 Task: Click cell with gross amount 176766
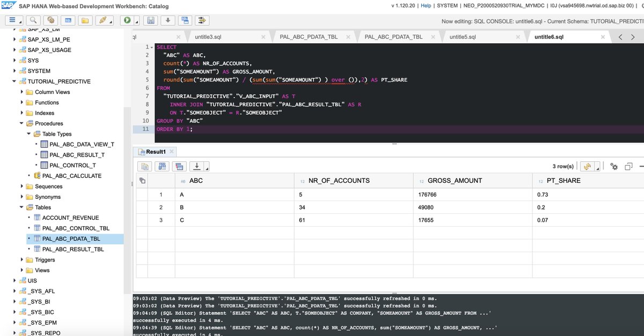click(x=472, y=195)
